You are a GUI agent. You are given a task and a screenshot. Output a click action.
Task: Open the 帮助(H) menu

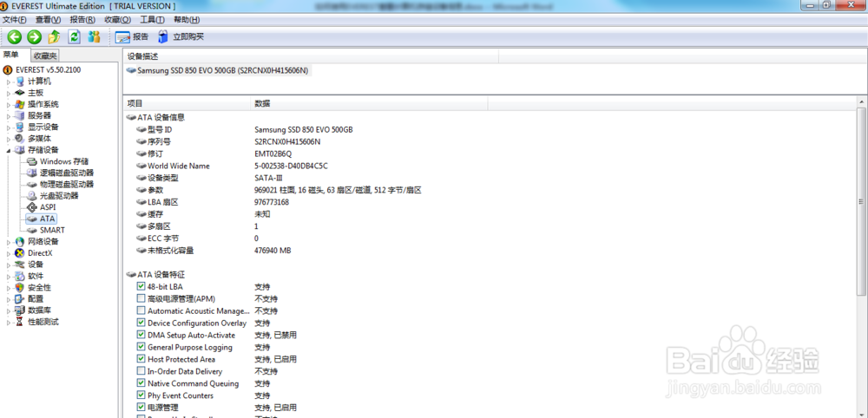[187, 20]
